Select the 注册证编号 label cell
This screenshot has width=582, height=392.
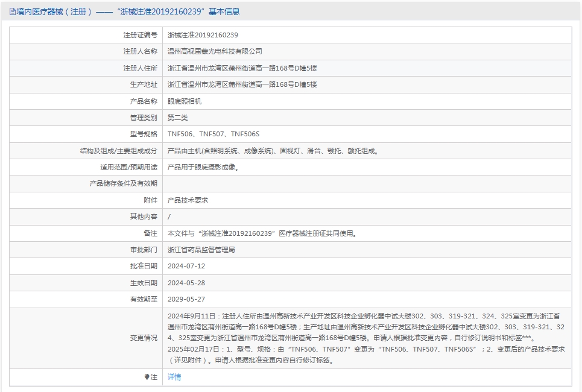coord(141,35)
